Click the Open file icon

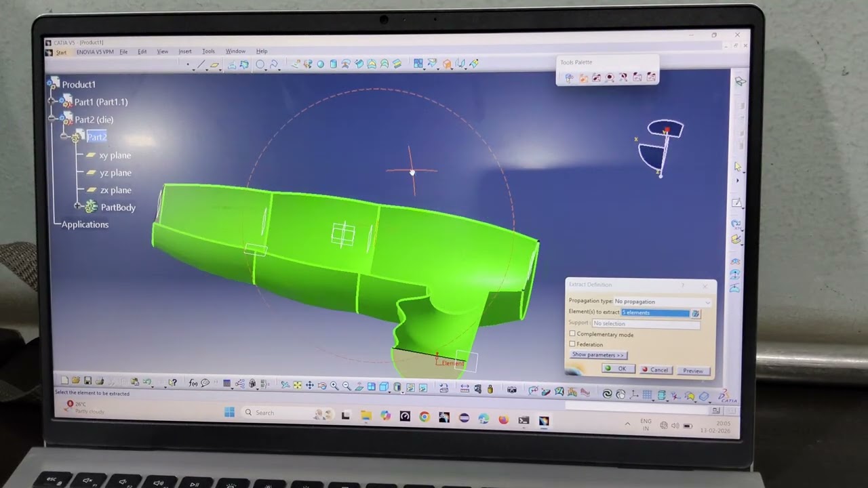[x=75, y=382]
